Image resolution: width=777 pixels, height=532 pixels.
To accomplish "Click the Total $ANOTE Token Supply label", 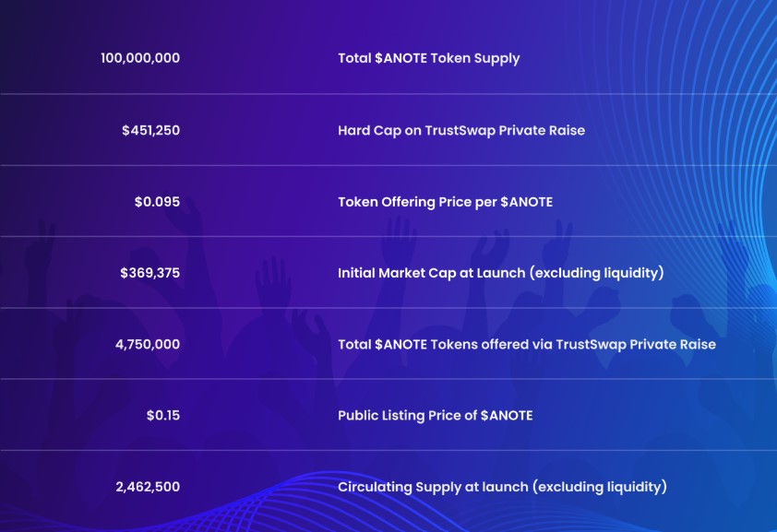I will click(x=428, y=58).
